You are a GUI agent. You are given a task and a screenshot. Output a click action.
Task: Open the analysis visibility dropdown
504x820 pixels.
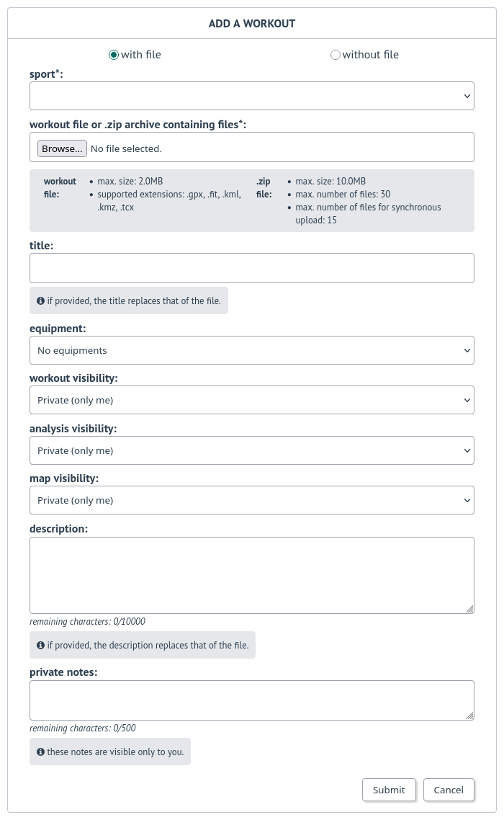pos(252,450)
